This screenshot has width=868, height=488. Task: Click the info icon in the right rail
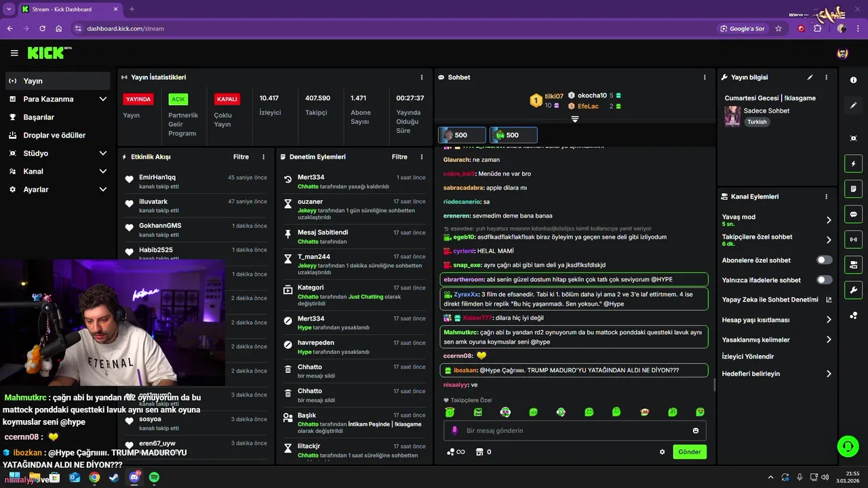853,80
